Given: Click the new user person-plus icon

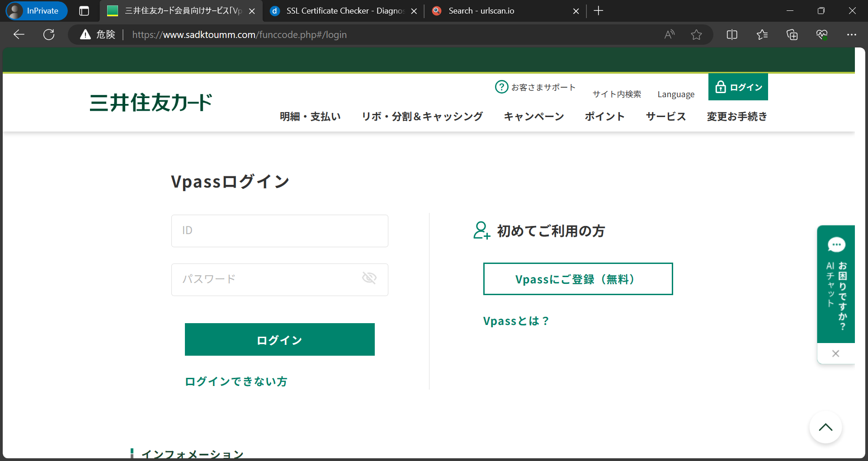Looking at the screenshot, I should pos(481,230).
